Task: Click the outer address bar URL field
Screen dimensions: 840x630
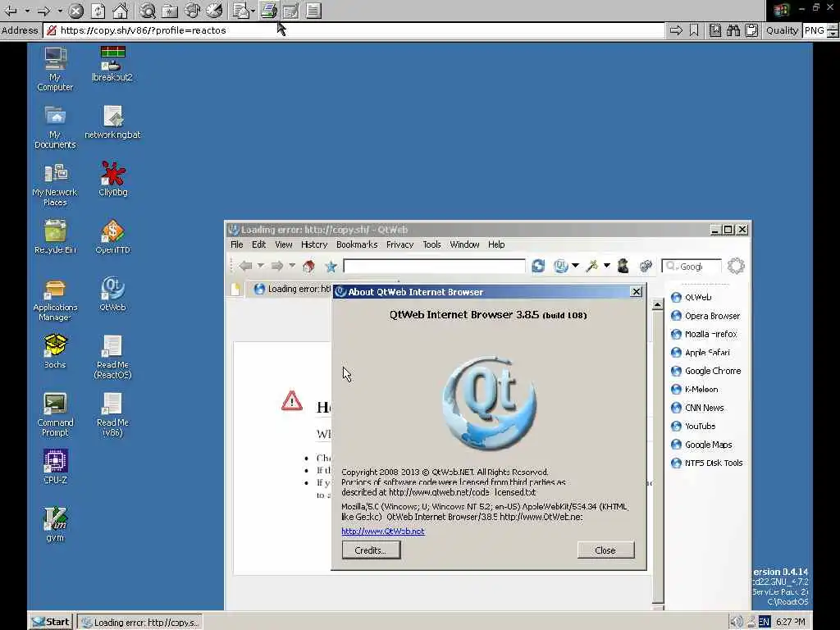Action: 354,30
